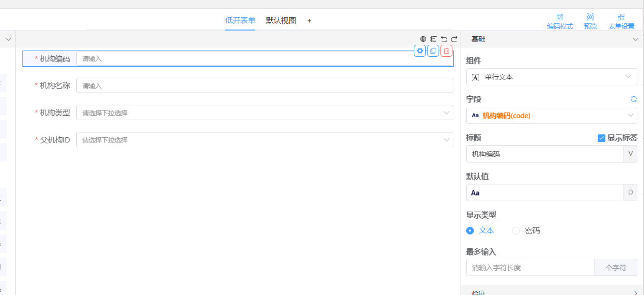
Task: Click the 预览 preview button
Action: (x=590, y=21)
